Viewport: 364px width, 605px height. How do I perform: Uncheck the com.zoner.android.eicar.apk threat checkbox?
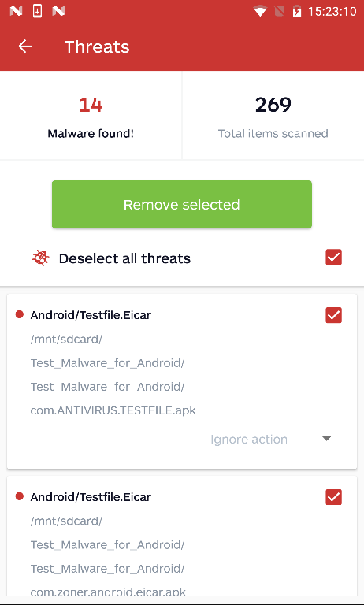click(333, 497)
